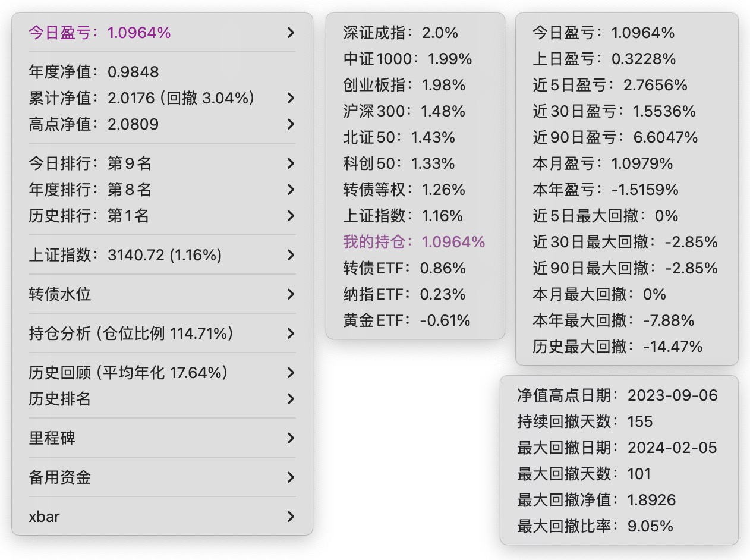The height and width of the screenshot is (560, 750).
Task: Click the 上证指数 3140.72 menu row
Action: pyautogui.click(x=125, y=255)
